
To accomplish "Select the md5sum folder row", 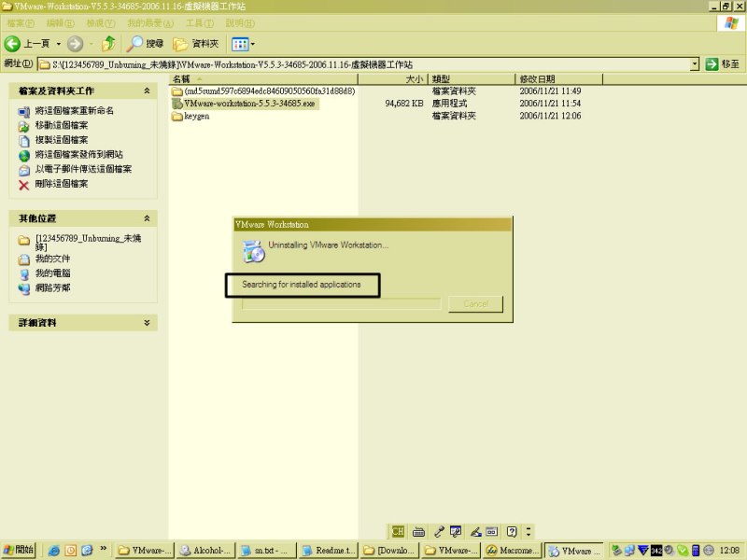I will 270,91.
